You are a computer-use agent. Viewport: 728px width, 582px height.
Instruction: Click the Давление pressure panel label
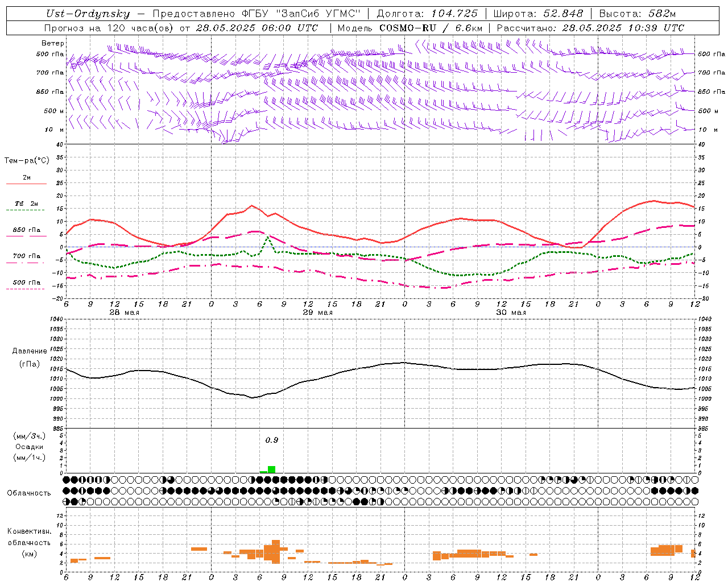pos(30,351)
